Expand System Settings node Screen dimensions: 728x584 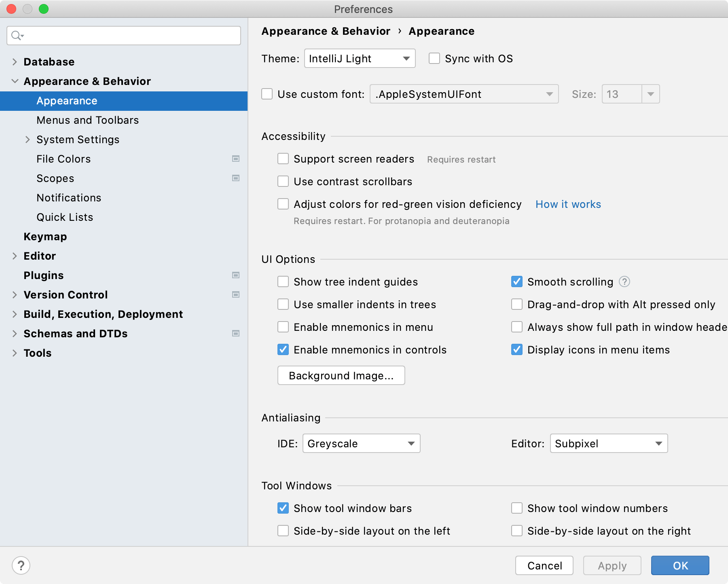click(28, 140)
